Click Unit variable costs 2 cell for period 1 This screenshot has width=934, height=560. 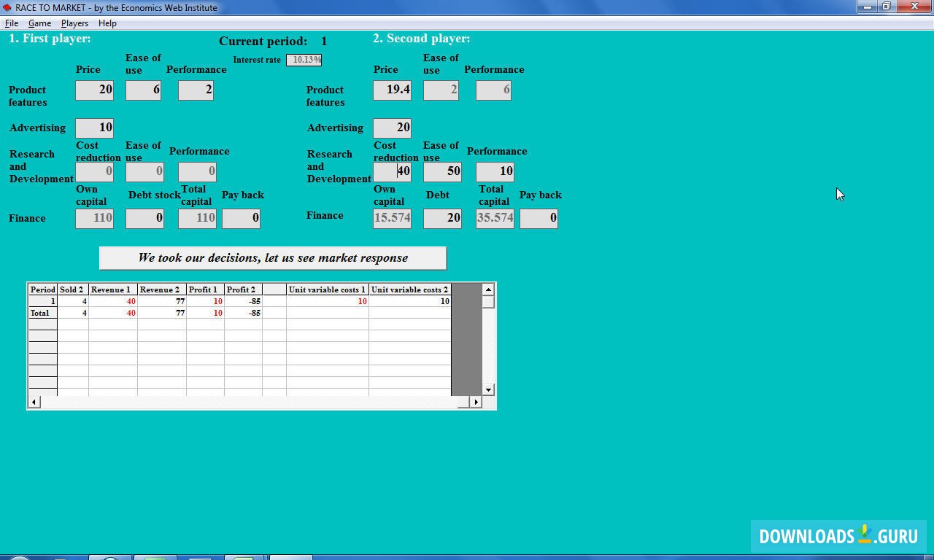[x=410, y=301]
